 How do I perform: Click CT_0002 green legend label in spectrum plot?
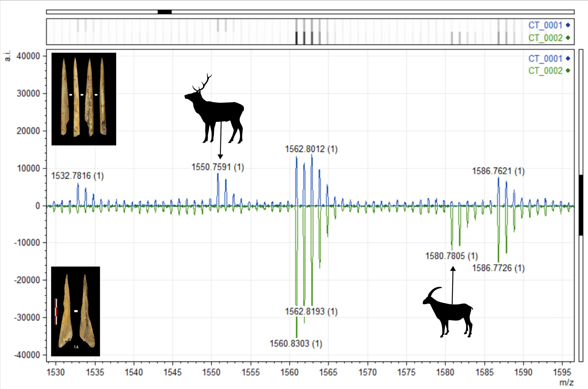pyautogui.click(x=545, y=71)
